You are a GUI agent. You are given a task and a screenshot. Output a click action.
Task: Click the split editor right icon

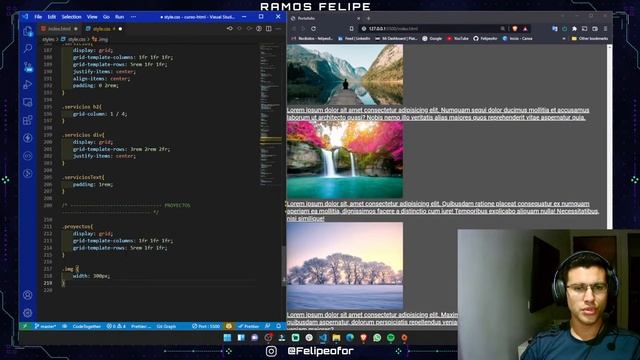(x=269, y=29)
